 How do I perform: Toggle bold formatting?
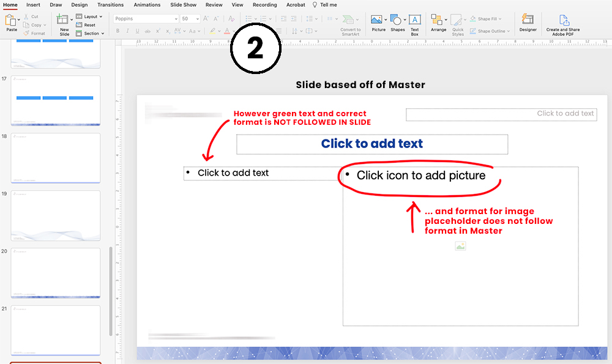click(118, 31)
